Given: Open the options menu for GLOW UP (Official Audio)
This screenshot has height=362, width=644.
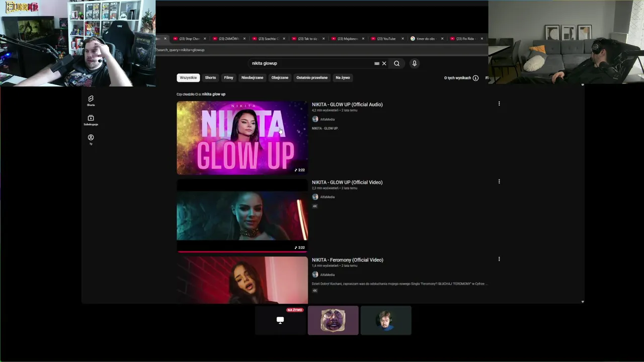Looking at the screenshot, I should point(499,104).
